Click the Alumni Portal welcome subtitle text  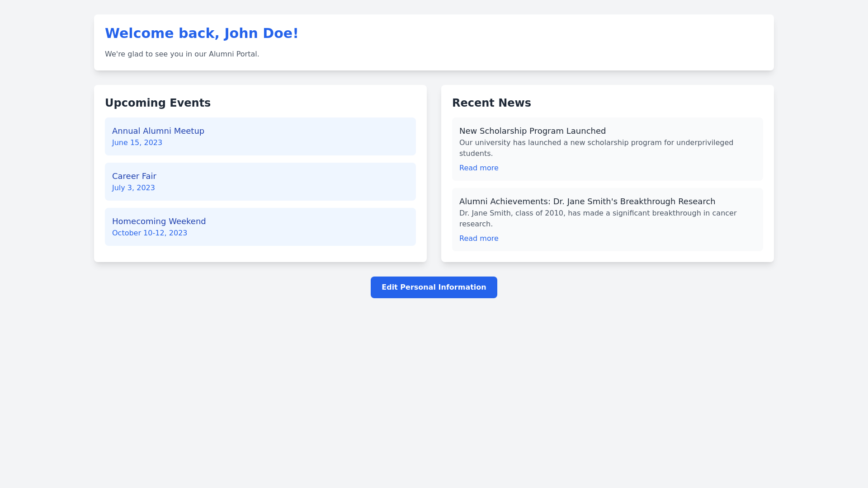coord(182,54)
